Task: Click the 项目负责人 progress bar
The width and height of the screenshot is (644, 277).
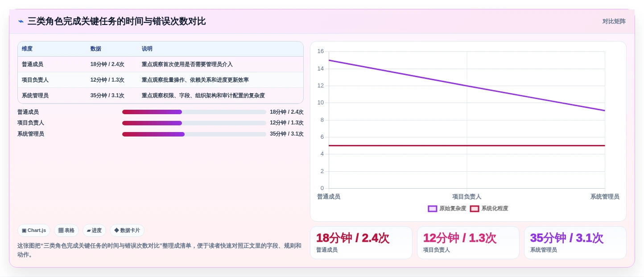Action: [194, 123]
